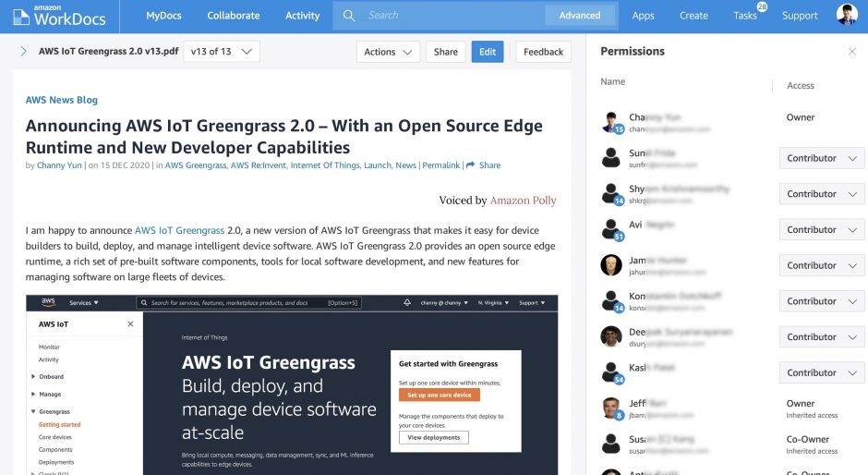This screenshot has width=868, height=475.
Task: Open the Apps menu
Action: (644, 16)
